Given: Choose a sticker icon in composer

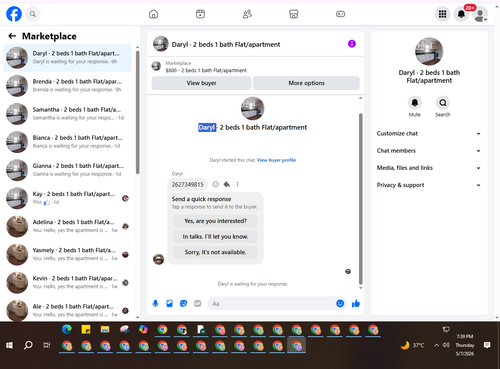Looking at the screenshot, I should point(183,304).
